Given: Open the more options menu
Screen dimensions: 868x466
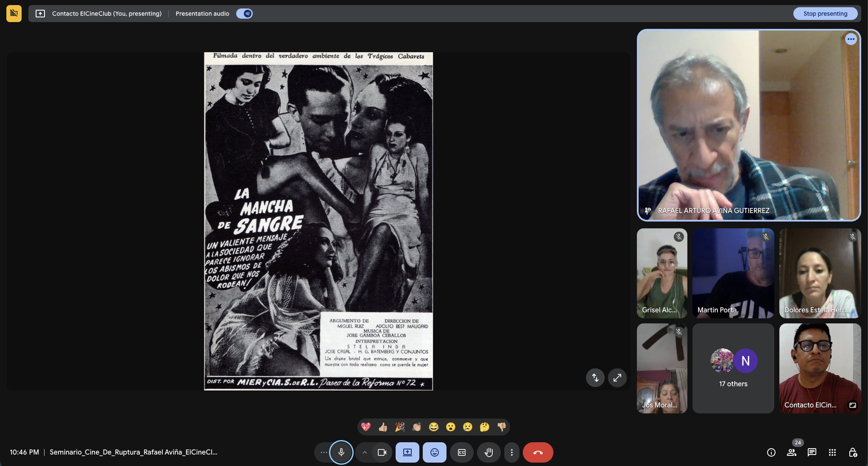Looking at the screenshot, I should [x=511, y=452].
